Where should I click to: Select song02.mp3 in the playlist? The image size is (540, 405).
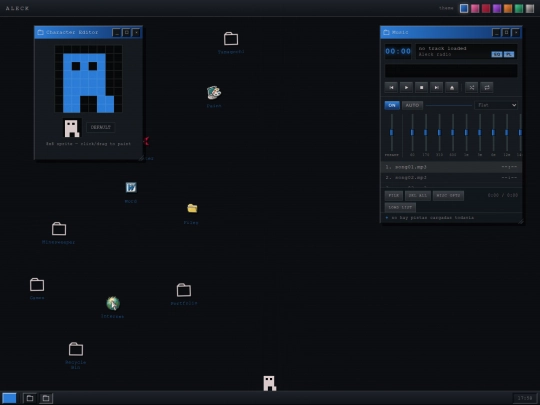(x=451, y=178)
